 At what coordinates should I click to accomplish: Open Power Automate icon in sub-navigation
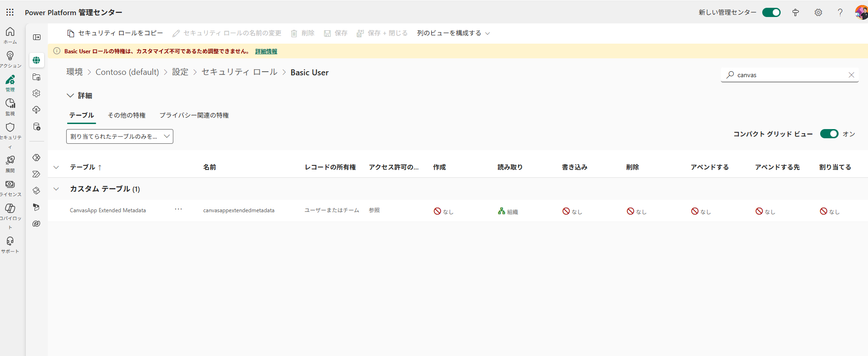36,174
